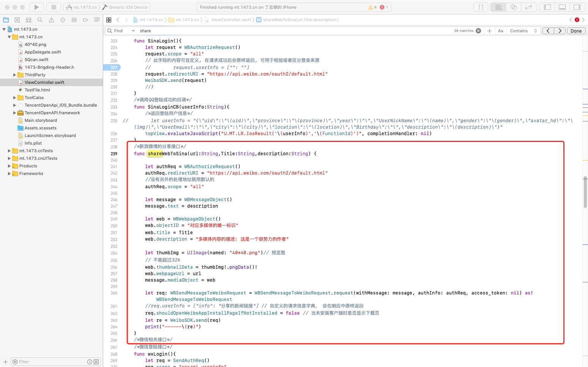Select Info.plist file
Screen dimensions: 588x367
(33, 143)
